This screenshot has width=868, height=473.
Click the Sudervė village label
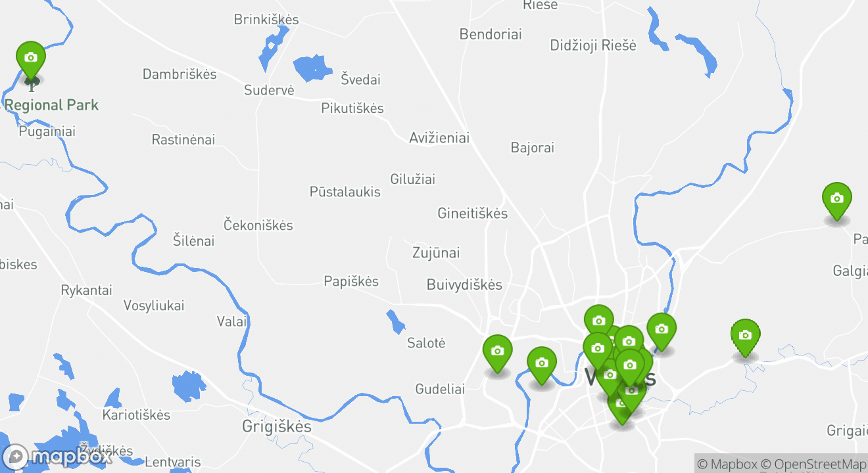pyautogui.click(x=269, y=90)
